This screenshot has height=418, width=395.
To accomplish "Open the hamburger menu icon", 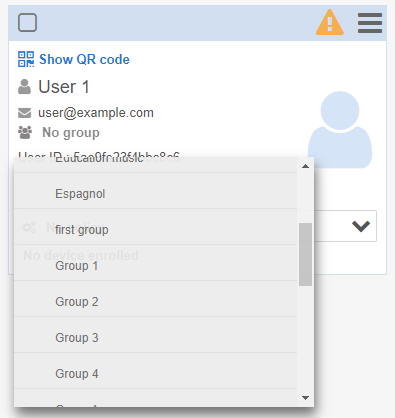I will coord(370,23).
